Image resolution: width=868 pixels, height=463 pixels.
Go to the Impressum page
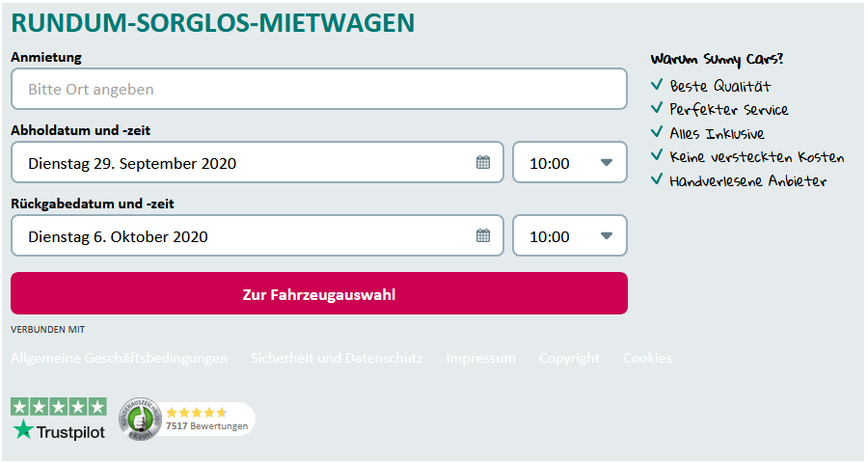coord(480,358)
